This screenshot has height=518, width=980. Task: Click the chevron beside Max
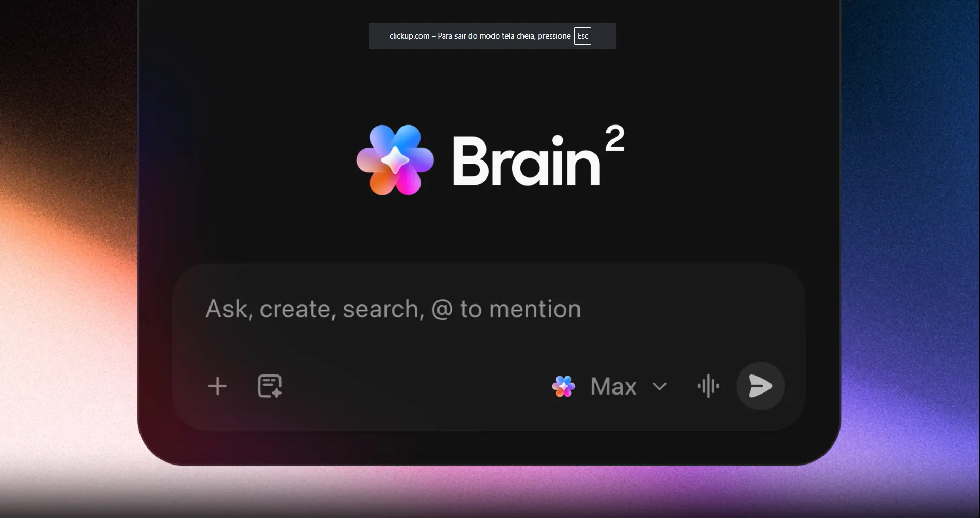[659, 386]
